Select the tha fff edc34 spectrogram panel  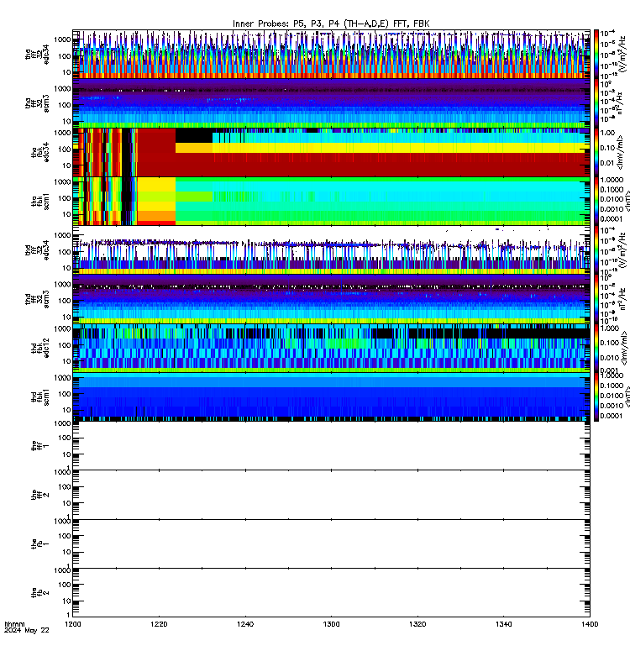tap(331, 54)
